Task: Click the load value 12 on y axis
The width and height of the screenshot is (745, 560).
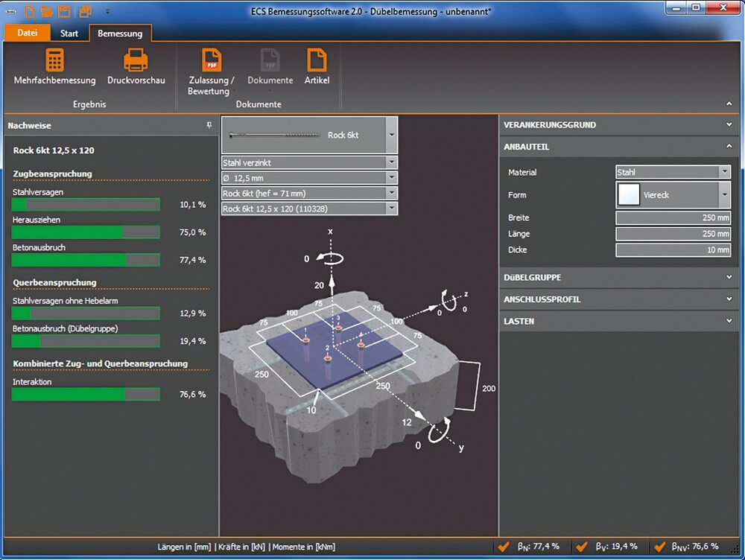Action: click(407, 422)
